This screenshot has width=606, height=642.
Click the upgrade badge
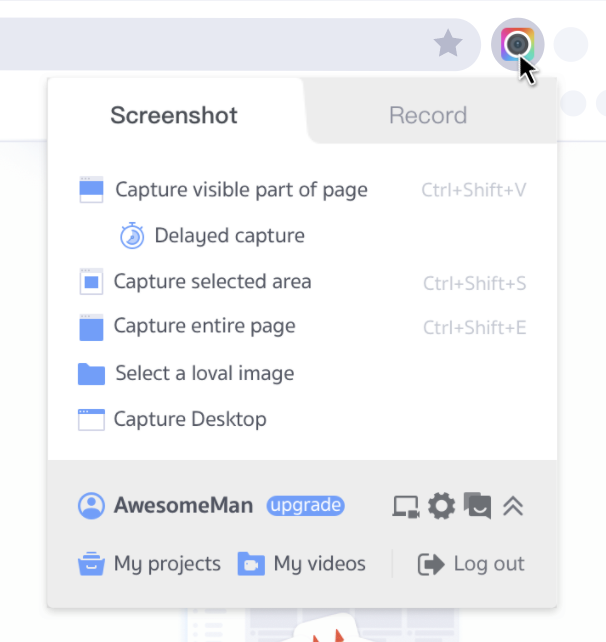point(305,506)
